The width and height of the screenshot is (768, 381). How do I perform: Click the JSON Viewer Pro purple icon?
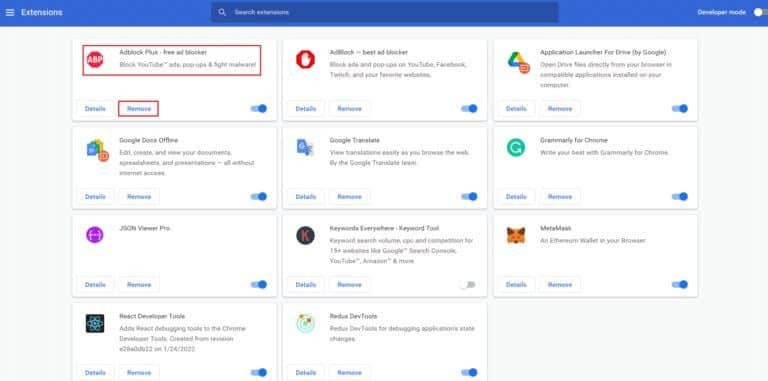(95, 235)
